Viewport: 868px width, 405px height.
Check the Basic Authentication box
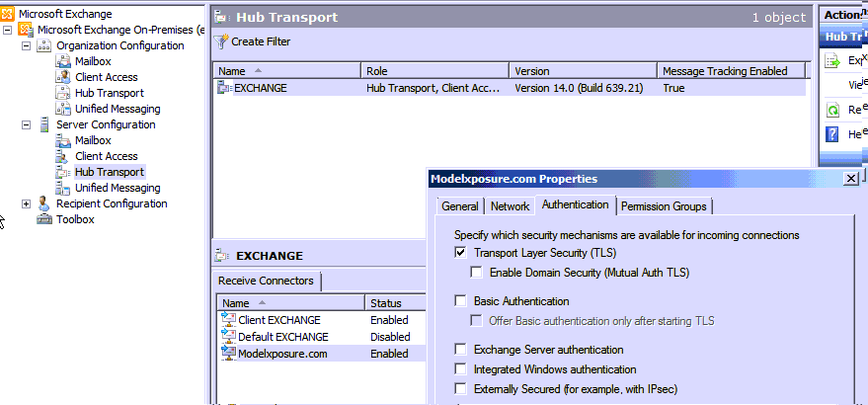[460, 301]
